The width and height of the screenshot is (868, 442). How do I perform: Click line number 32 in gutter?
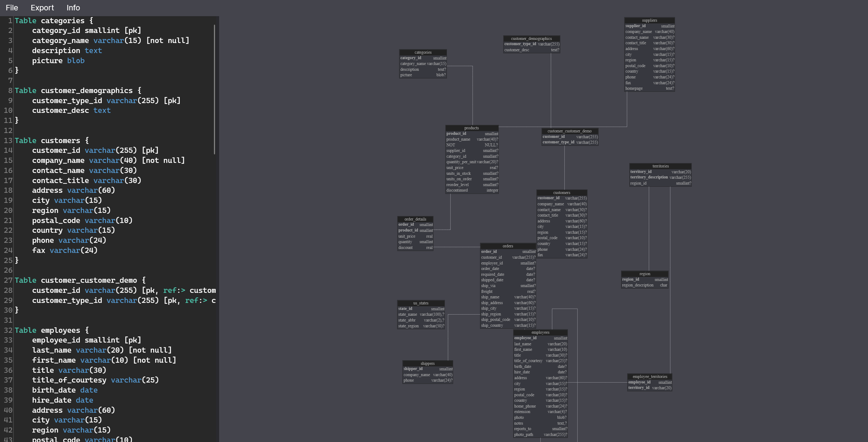[8, 330]
